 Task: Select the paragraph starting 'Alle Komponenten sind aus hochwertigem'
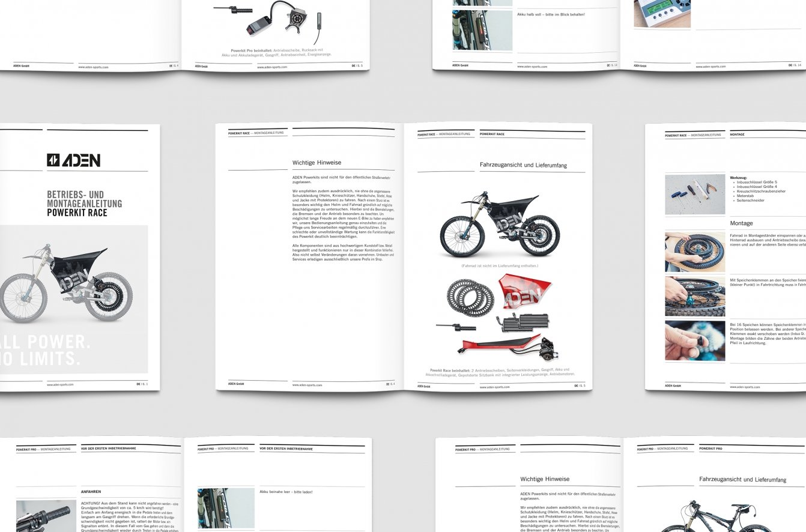click(x=342, y=252)
